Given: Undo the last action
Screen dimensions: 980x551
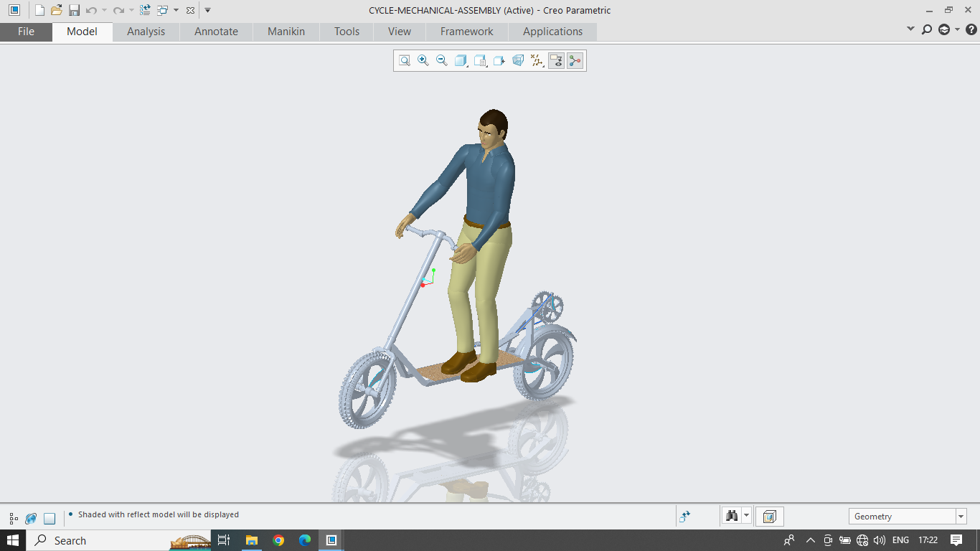Looking at the screenshot, I should tap(91, 10).
